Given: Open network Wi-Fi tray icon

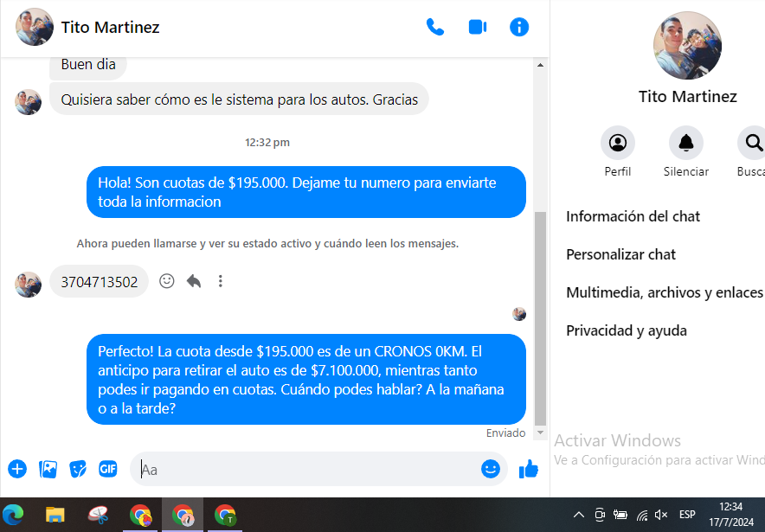Looking at the screenshot, I should click(642, 515).
